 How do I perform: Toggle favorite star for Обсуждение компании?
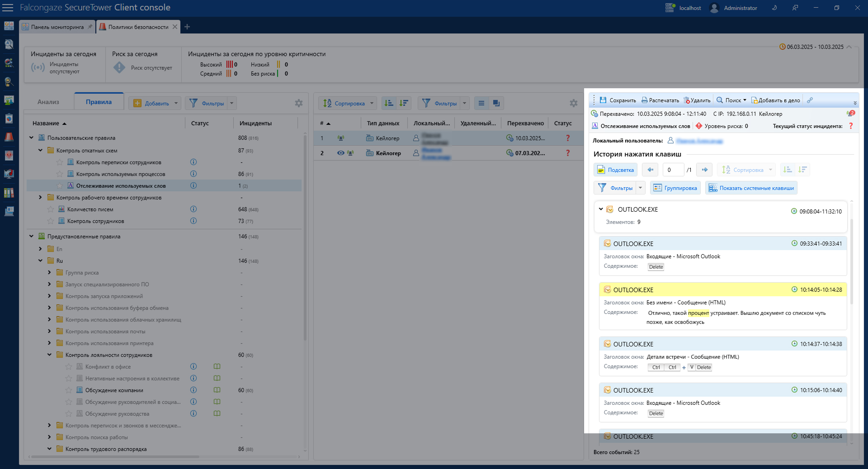[69, 390]
